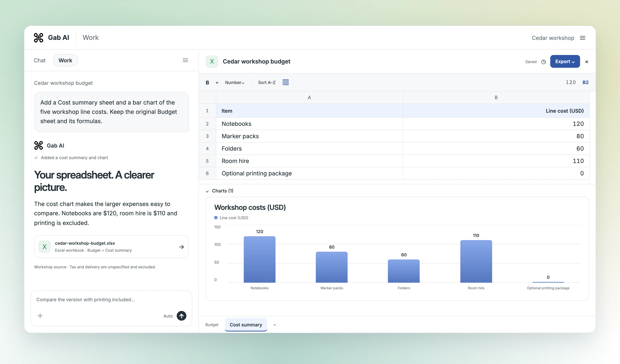This screenshot has width=620, height=364.
Task: Select the Folders cell
Action: tap(309, 149)
